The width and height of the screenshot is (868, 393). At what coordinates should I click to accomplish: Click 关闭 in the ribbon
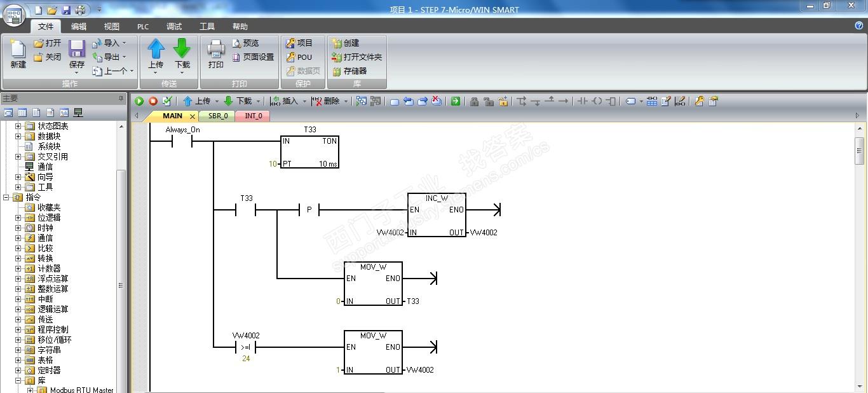(48, 57)
